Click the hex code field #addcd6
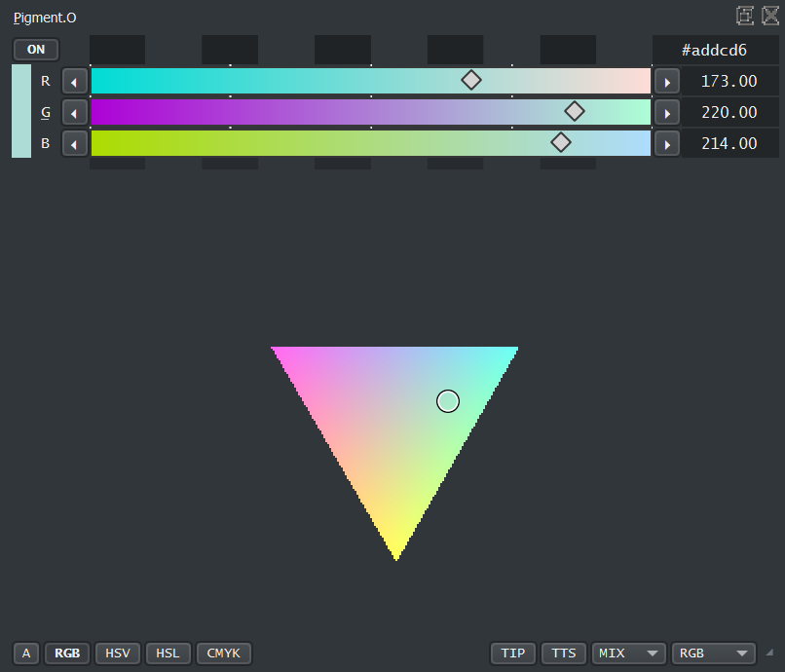Screen dimensions: 785x672 (x=714, y=50)
